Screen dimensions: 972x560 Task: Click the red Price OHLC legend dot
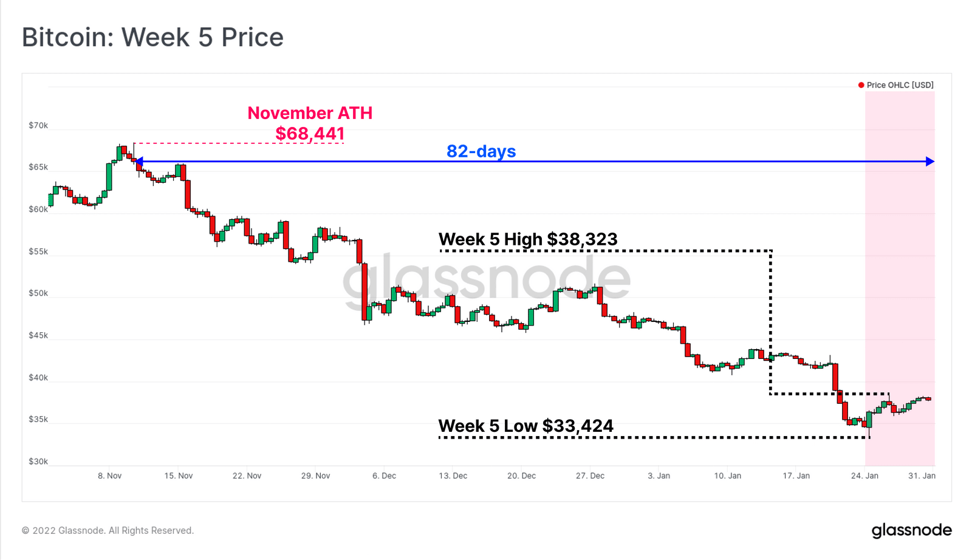[861, 85]
